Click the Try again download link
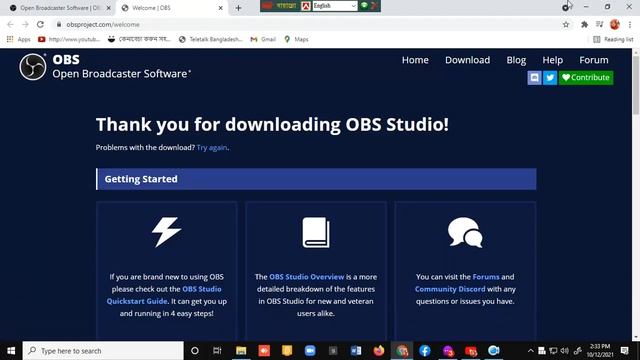The height and width of the screenshot is (360, 640). click(212, 147)
